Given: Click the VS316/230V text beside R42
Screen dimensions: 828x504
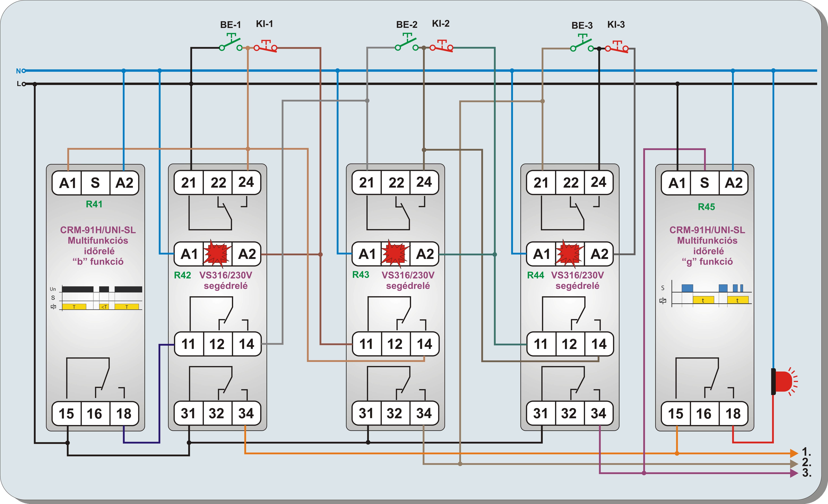Looking at the screenshot, I should point(226,275).
